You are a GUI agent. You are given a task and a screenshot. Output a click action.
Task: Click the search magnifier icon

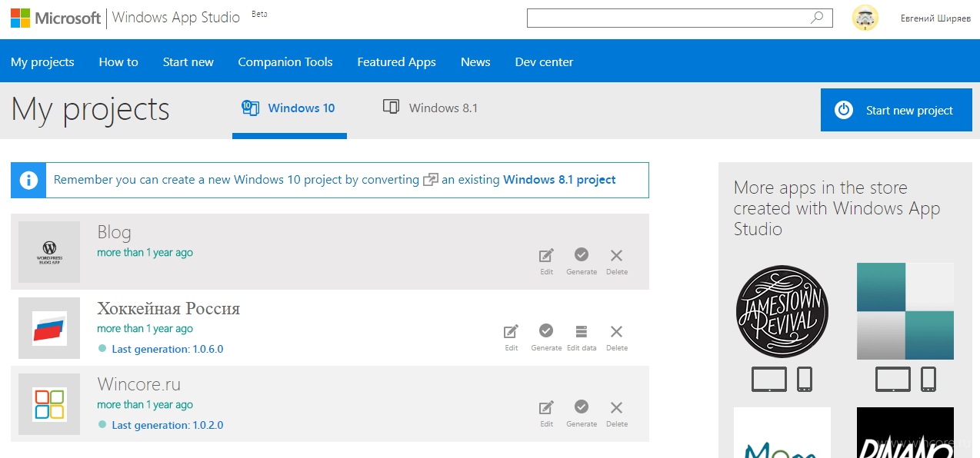tap(817, 18)
